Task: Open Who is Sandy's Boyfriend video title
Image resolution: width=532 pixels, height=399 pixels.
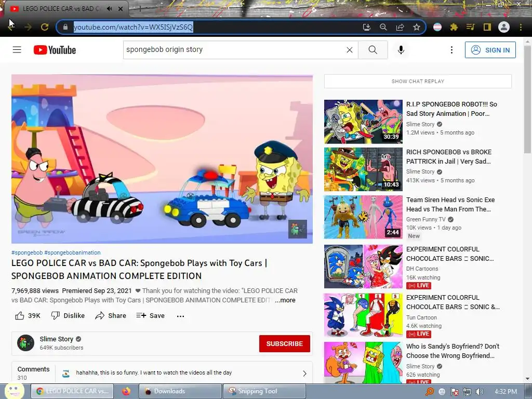Action: (453, 351)
